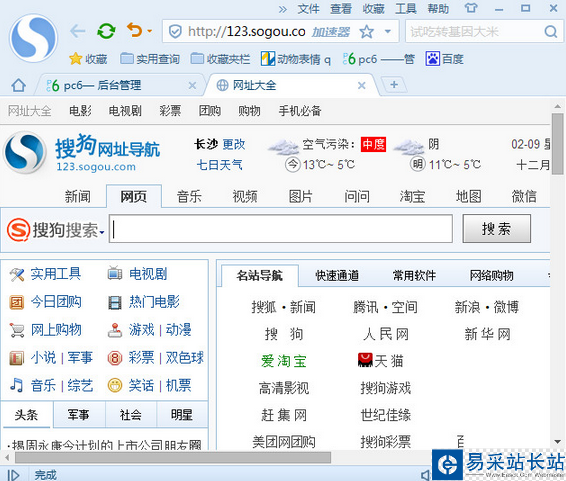Click 电影 in top navigation

(x=80, y=111)
